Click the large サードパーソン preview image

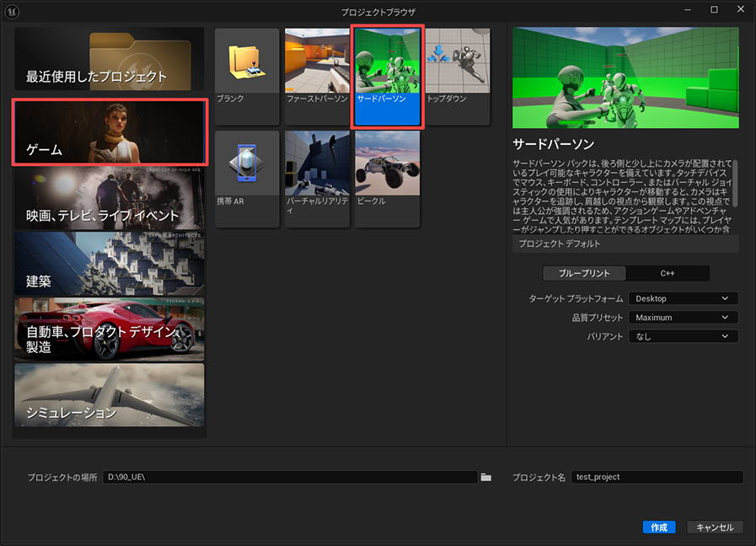coord(625,78)
